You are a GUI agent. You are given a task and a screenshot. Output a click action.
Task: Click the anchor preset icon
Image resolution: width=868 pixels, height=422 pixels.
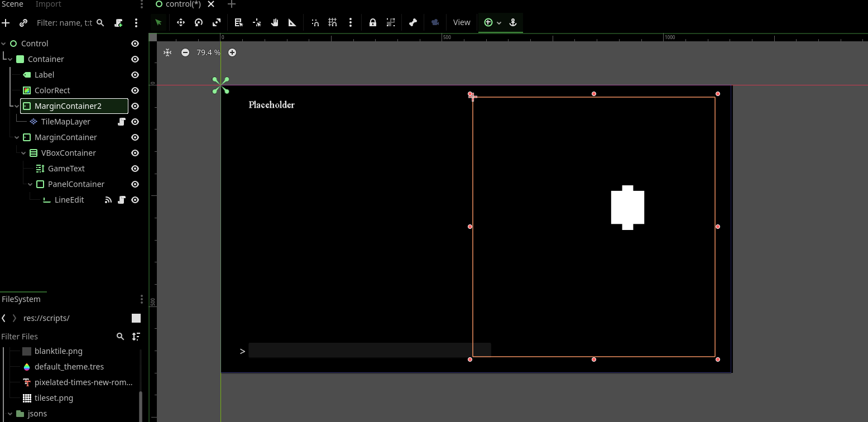point(513,22)
